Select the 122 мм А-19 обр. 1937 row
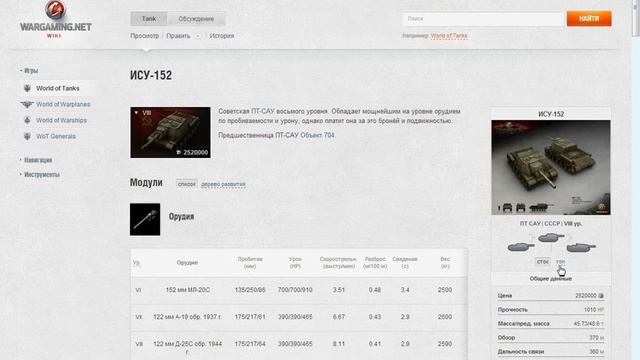640x360 pixels. (x=299, y=317)
